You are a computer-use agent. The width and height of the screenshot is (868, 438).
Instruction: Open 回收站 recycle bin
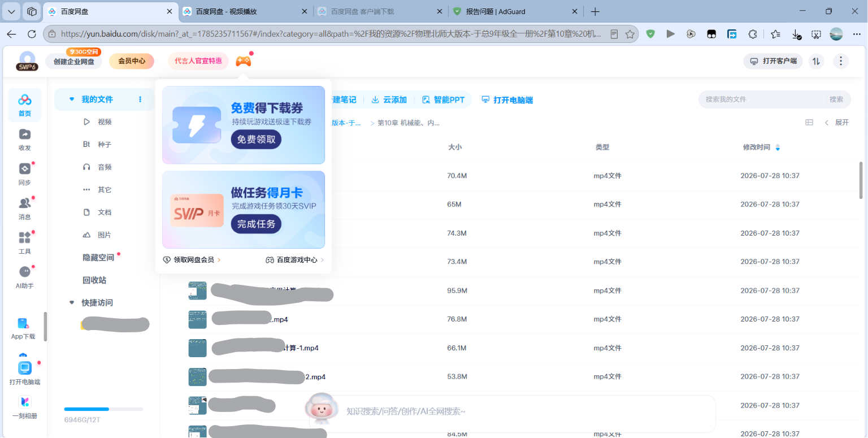click(x=94, y=280)
